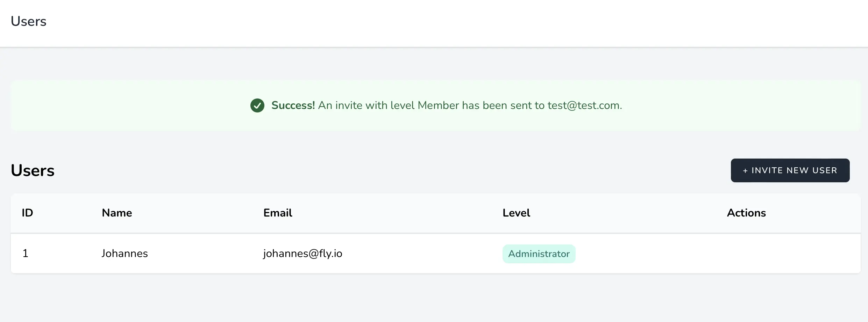Click the green success checkmark icon
This screenshot has width=868, height=322.
[x=257, y=105]
